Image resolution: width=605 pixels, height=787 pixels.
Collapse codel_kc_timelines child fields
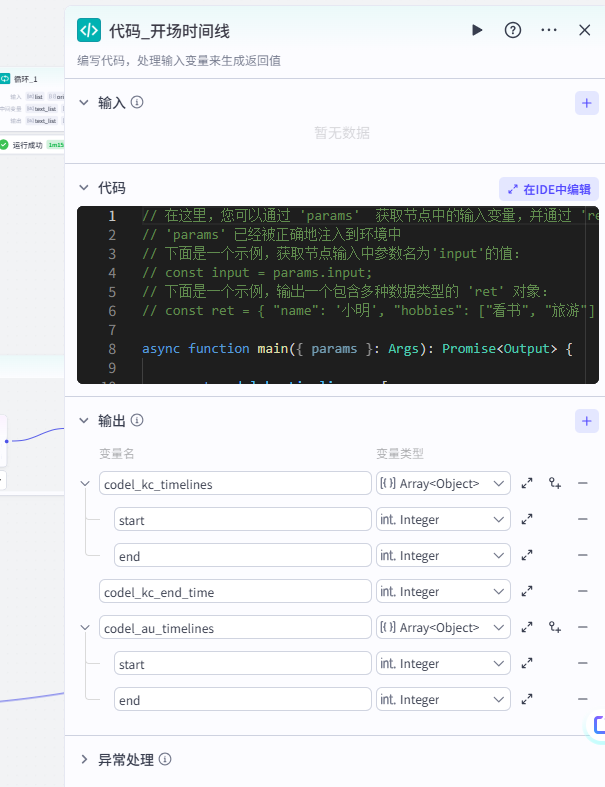tap(85, 483)
